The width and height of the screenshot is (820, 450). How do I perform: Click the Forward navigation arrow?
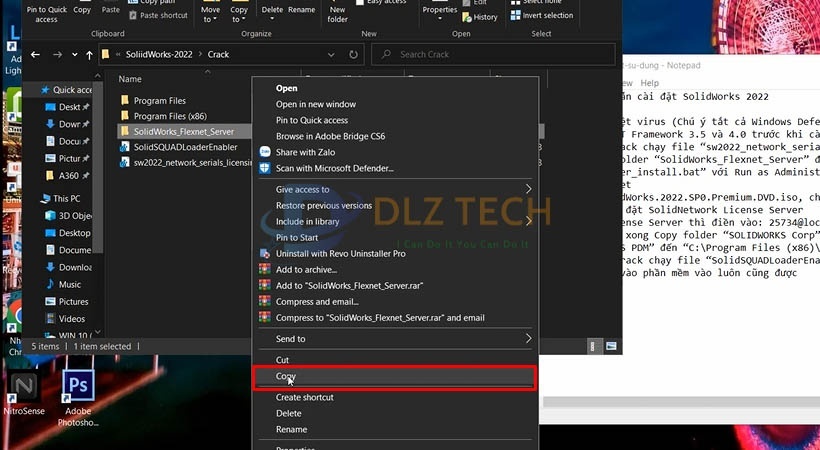(58, 54)
